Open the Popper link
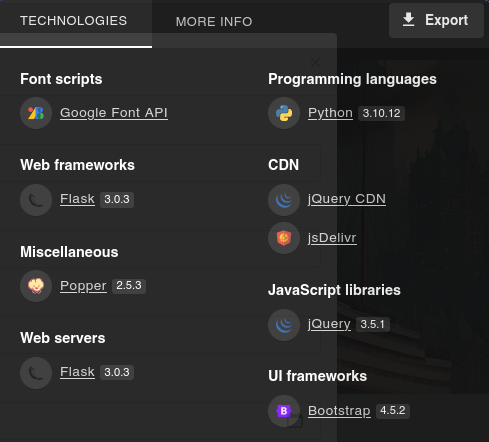Screen dimensions: 489x442 [x=83, y=286]
